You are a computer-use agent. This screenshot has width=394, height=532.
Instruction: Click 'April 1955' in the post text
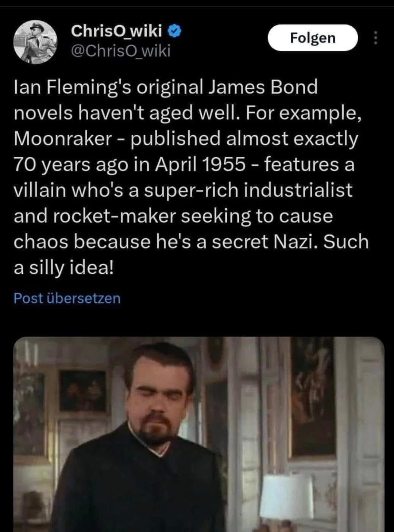click(200, 164)
